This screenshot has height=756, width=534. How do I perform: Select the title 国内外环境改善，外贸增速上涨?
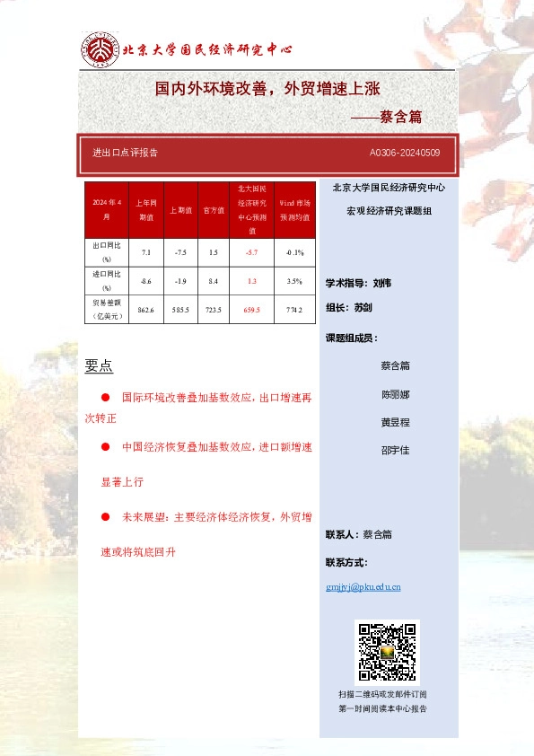267,89
